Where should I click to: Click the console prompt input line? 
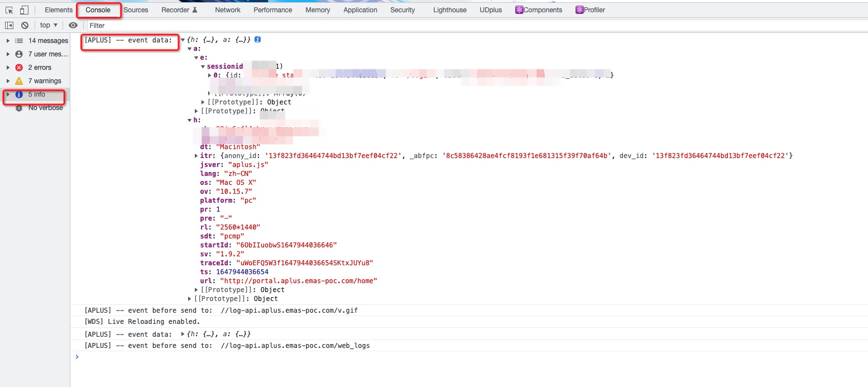[469, 357]
